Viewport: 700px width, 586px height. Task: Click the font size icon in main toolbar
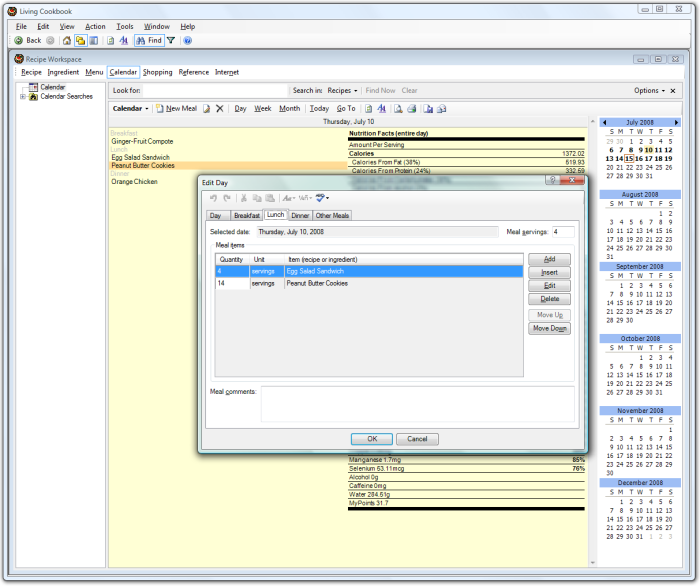124,41
